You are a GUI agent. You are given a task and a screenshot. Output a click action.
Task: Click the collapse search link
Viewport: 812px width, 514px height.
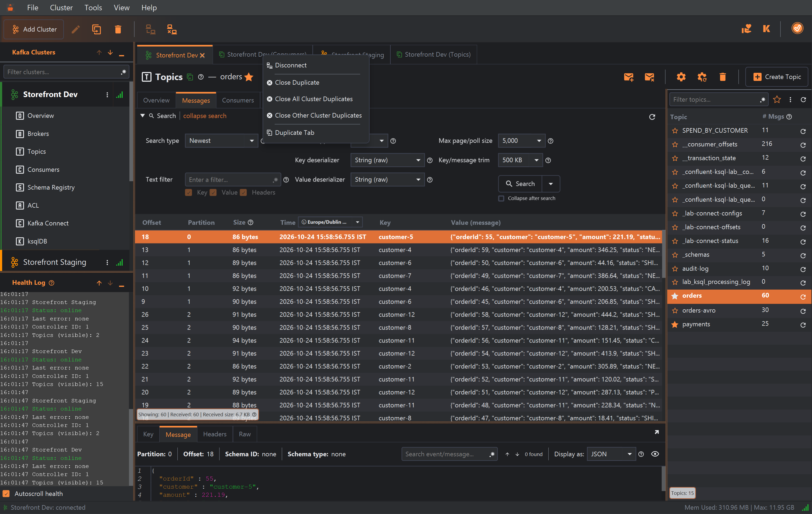click(x=205, y=116)
